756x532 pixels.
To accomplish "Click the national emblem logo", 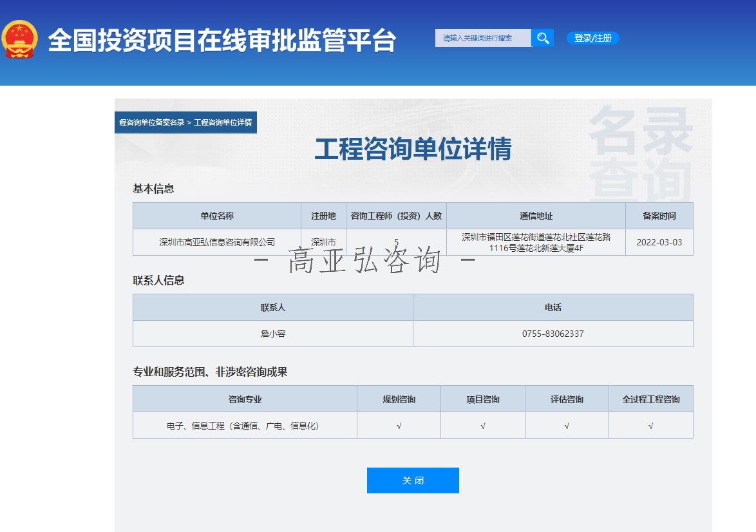I will pyautogui.click(x=20, y=40).
